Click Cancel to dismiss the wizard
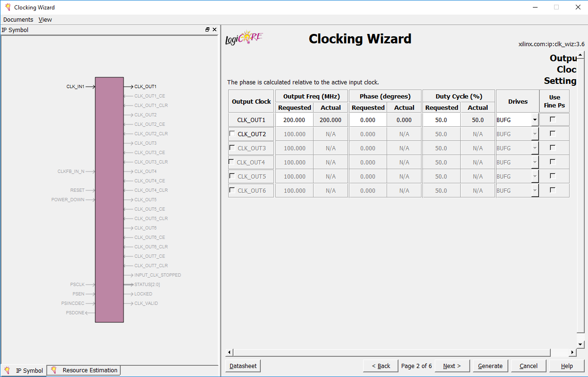This screenshot has width=588, height=377. [x=528, y=366]
